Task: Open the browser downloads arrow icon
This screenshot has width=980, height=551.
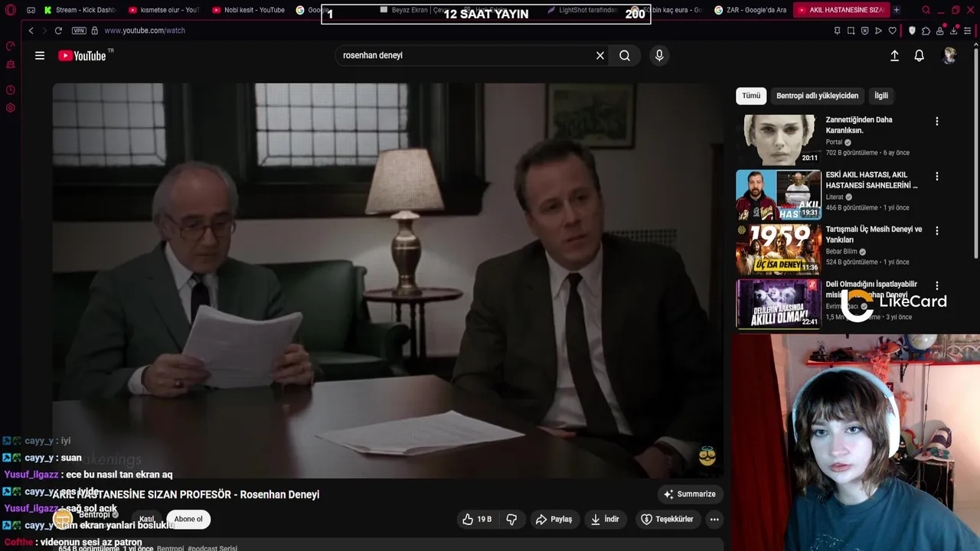Action: (x=955, y=31)
